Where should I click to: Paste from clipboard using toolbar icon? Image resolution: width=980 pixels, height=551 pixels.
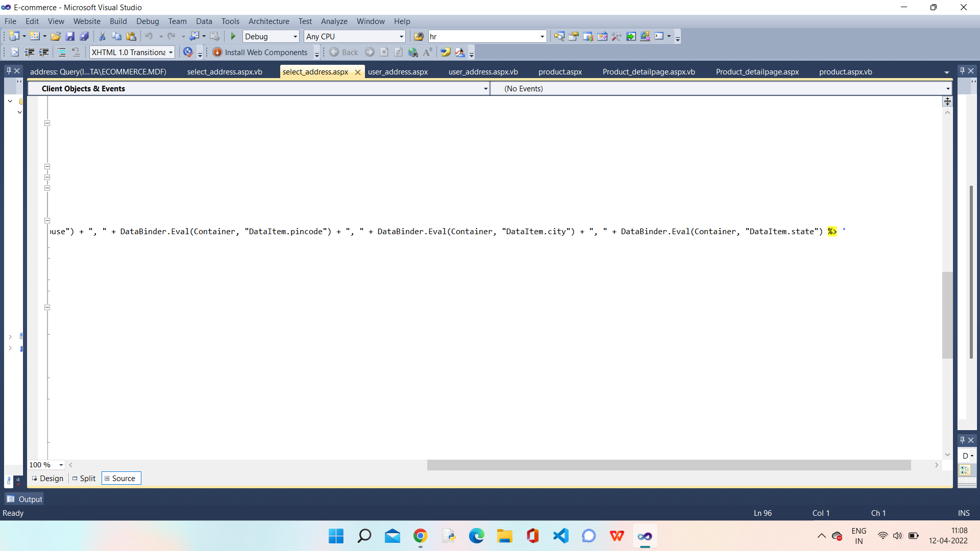click(131, 36)
